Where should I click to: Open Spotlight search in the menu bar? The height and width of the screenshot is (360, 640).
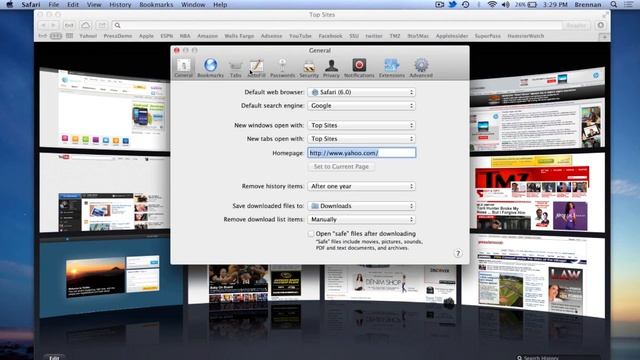[613, 4]
